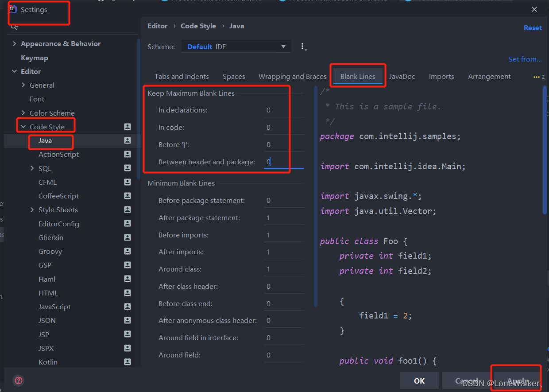Click the per-project icon beside Code Style
Screen dimensions: 549x392
128,127
